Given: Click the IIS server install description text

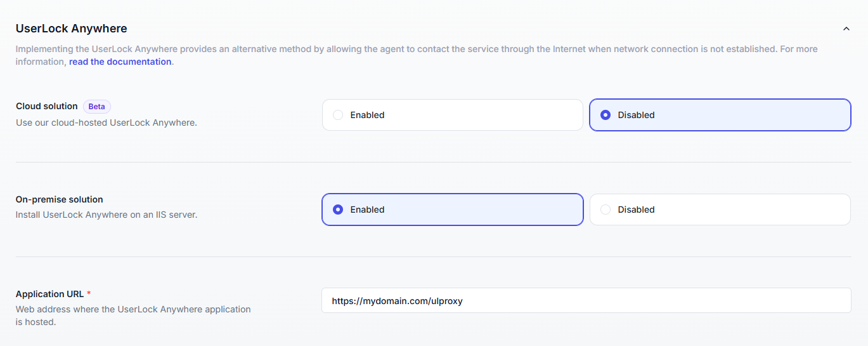Looking at the screenshot, I should pyautogui.click(x=106, y=215).
